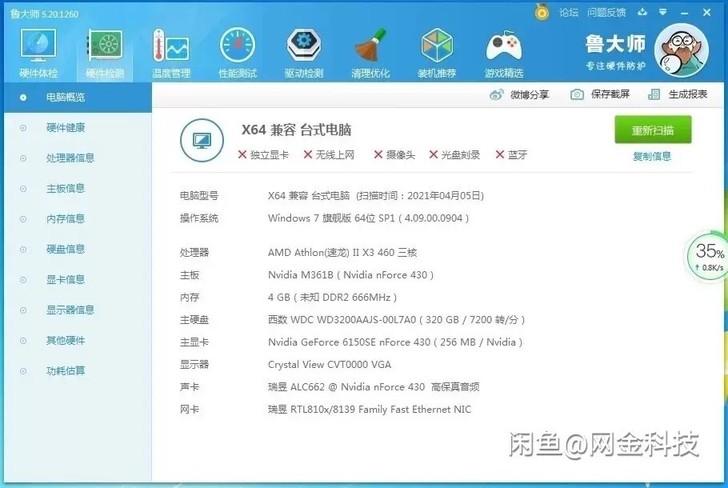This screenshot has width=728, height=488.
Task: Click the 摄像头 feature indicator
Action: pos(395,155)
